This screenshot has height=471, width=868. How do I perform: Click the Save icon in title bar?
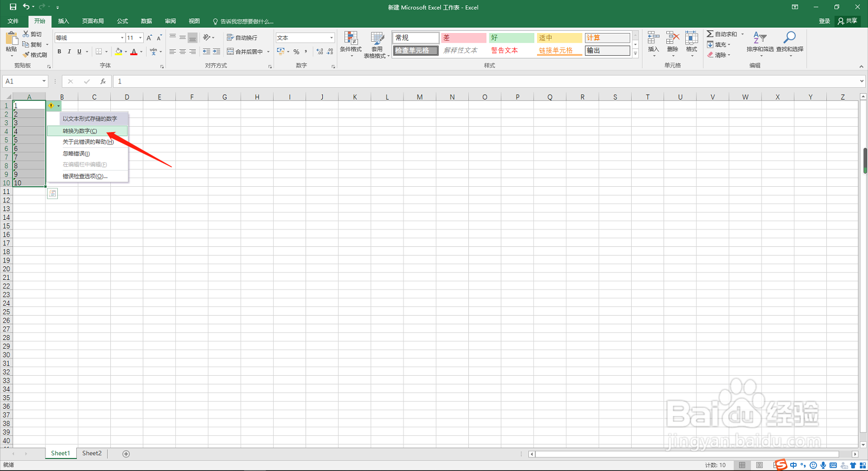(12, 7)
